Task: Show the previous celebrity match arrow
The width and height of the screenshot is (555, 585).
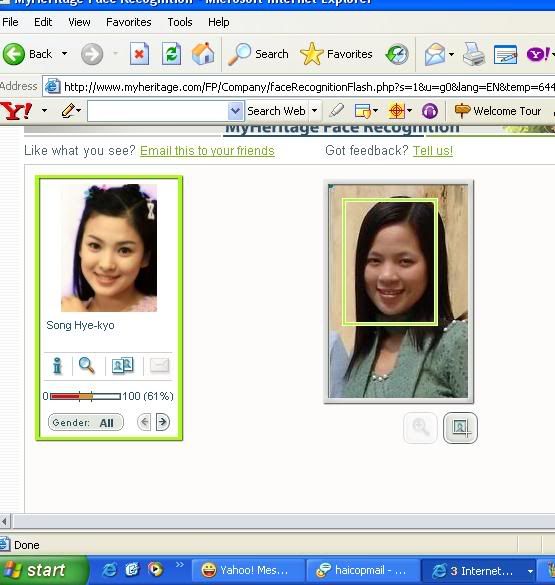Action: coord(144,422)
